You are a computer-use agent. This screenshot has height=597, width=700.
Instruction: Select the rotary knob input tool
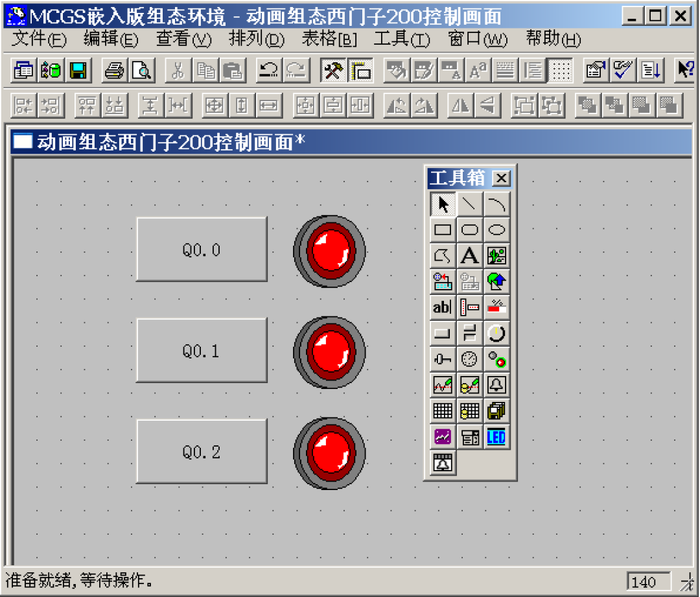pyautogui.click(x=496, y=333)
